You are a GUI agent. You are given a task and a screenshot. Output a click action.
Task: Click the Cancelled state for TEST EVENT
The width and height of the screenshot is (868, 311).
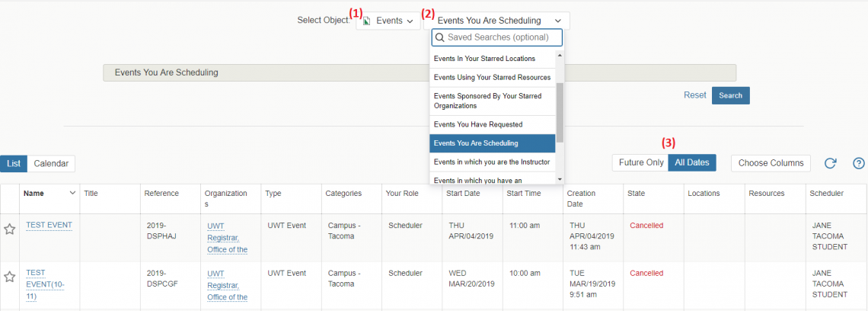tap(646, 226)
